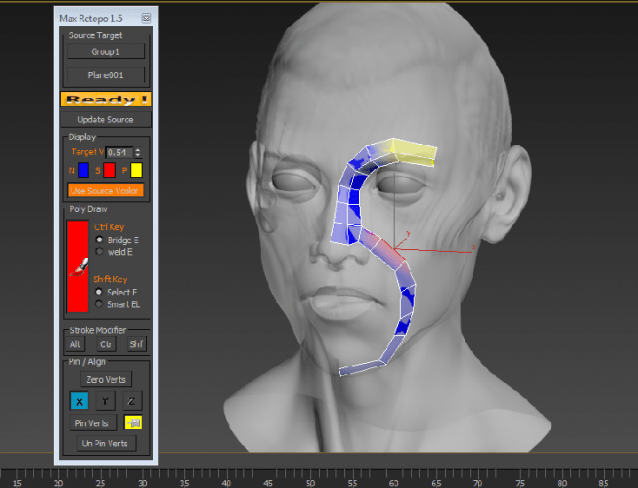The height and width of the screenshot is (488, 638).
Task: Click the Target V value field
Action: (119, 152)
